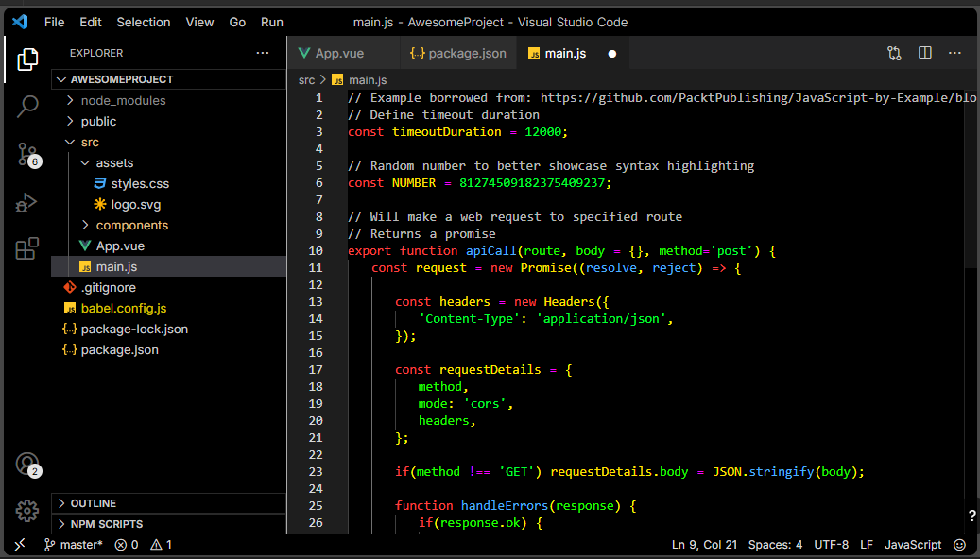
Task: Switch to the App.vue editor tab
Action: pos(344,53)
